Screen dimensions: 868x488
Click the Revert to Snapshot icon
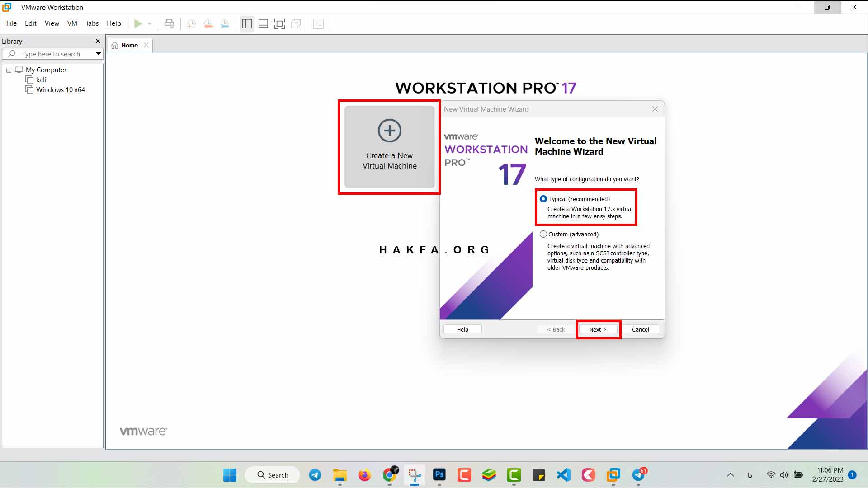[208, 23]
